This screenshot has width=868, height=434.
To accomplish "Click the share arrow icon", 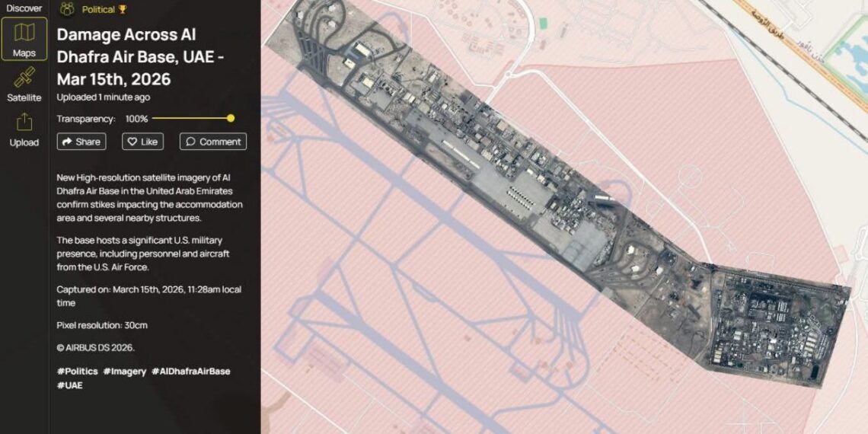I will 67,142.
